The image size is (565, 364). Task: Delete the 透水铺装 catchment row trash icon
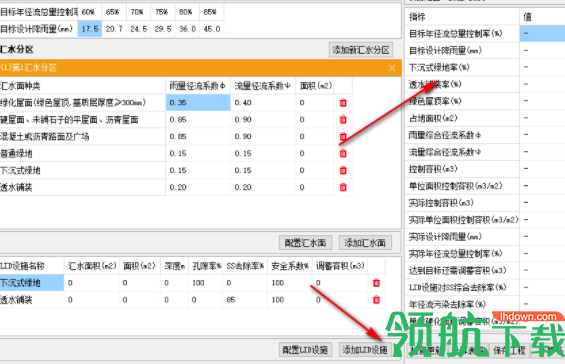click(343, 187)
